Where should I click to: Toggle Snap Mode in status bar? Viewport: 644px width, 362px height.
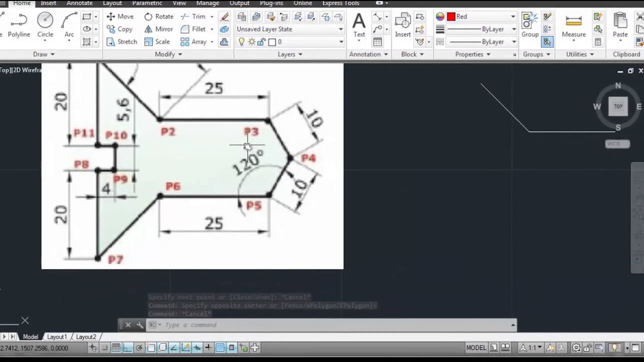(105, 347)
